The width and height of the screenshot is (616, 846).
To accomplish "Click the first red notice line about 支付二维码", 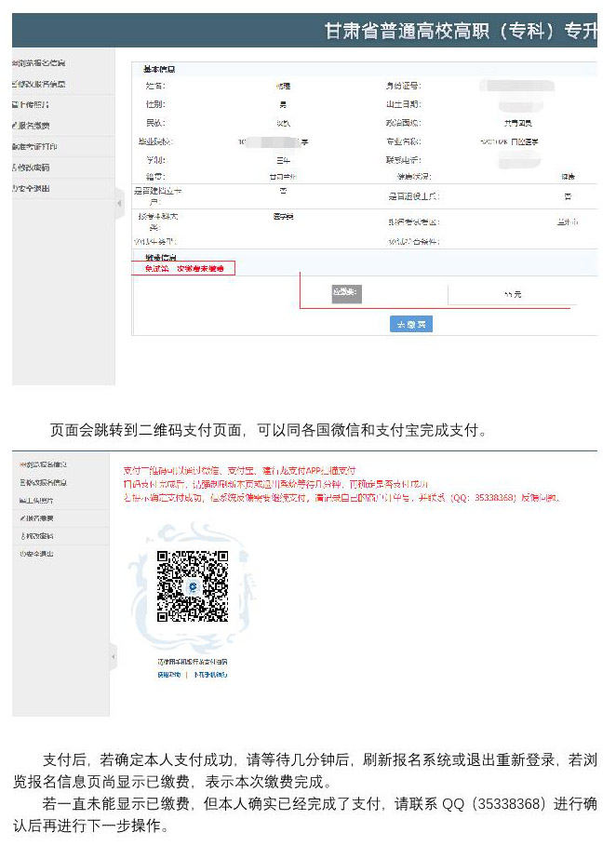I will (x=239, y=471).
